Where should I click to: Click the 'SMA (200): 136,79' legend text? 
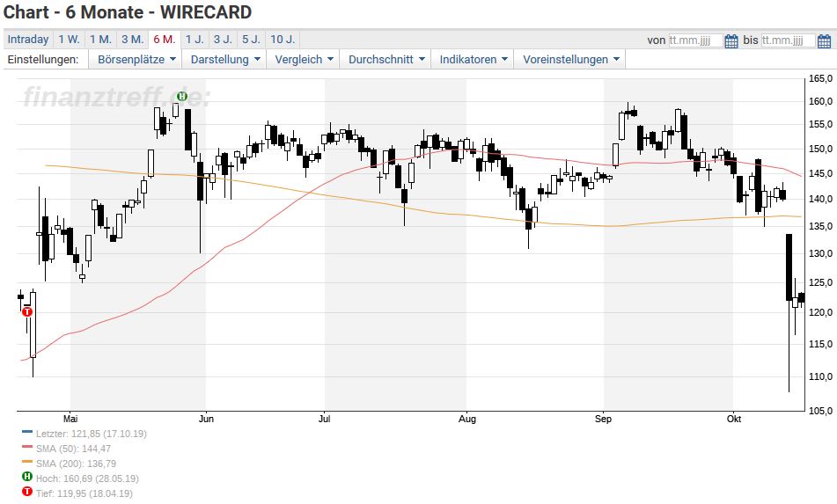point(76,464)
